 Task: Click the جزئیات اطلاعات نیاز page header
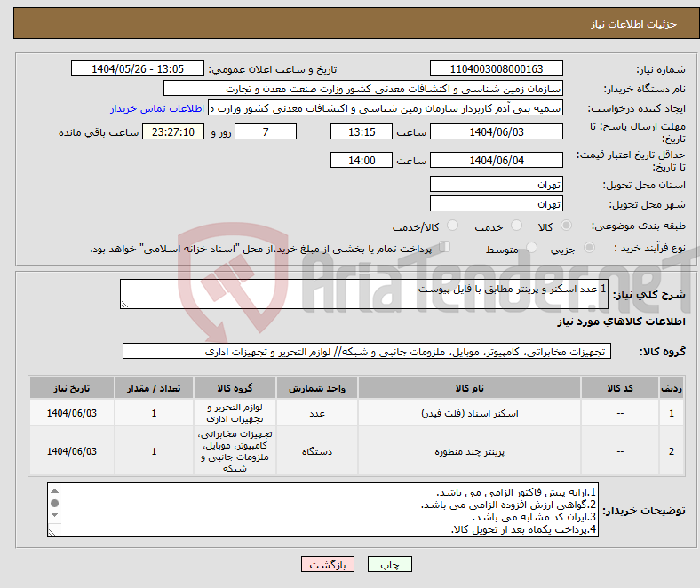coord(634,24)
